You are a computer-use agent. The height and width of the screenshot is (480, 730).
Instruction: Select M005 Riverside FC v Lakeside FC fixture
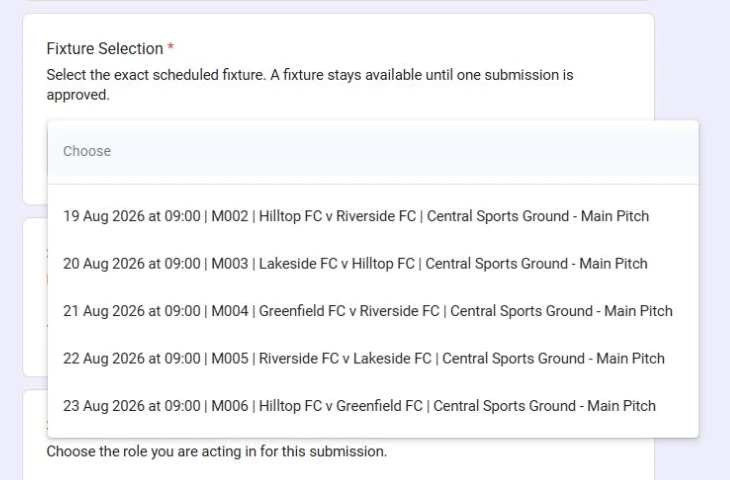pyautogui.click(x=373, y=358)
